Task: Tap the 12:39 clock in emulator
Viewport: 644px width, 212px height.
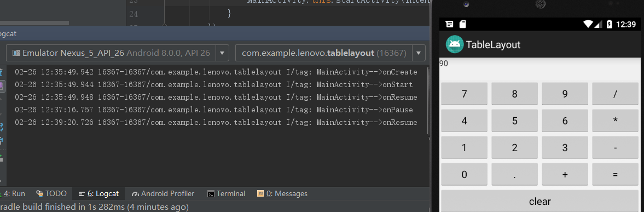Action: click(x=626, y=24)
